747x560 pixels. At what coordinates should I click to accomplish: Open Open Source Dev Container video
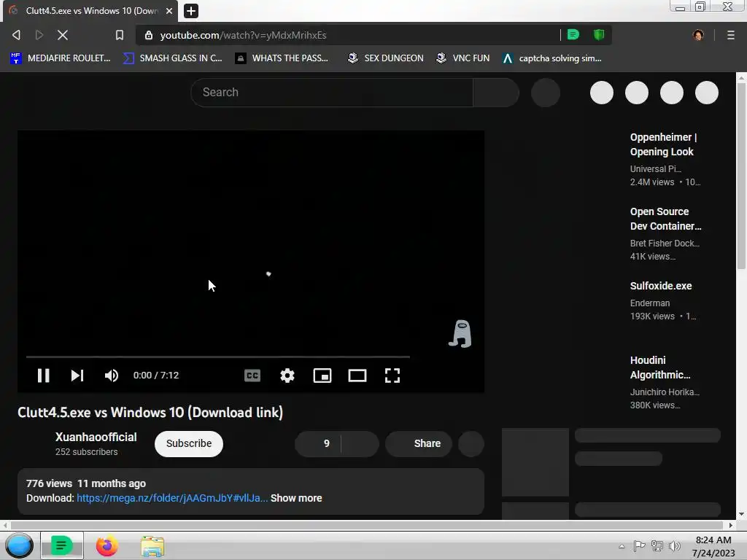(x=665, y=219)
